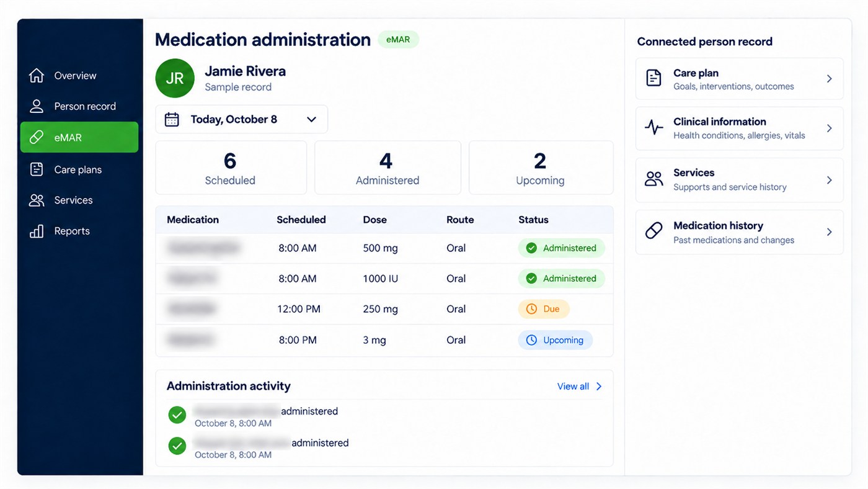Image resolution: width=868 pixels, height=489 pixels.
Task: Click the 250 mg dose cell
Action: [x=380, y=309]
